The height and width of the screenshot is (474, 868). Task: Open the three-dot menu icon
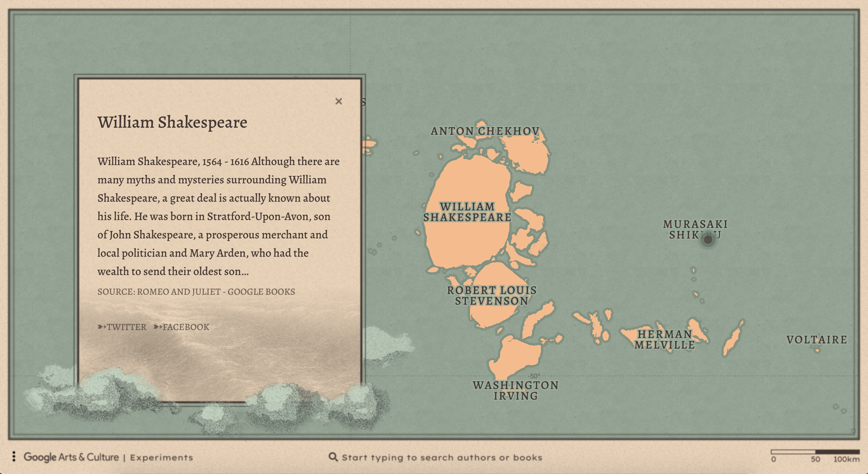tap(14, 457)
